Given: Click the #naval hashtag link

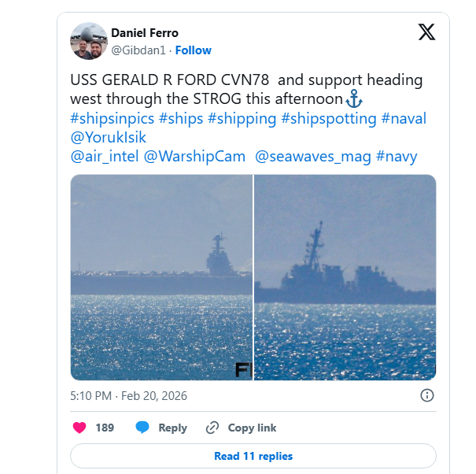Looking at the screenshot, I should coord(404,118).
